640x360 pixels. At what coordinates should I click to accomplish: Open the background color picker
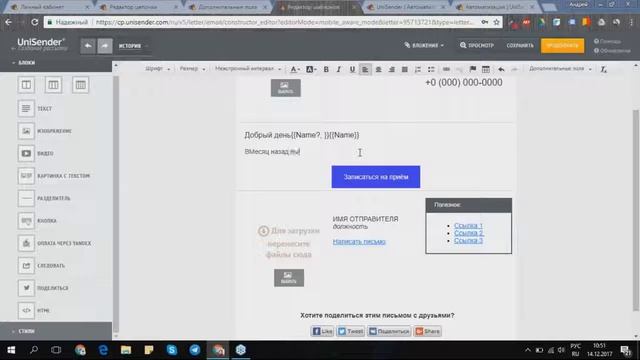(x=311, y=69)
